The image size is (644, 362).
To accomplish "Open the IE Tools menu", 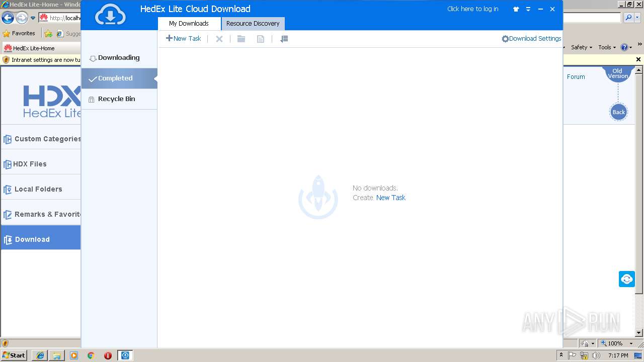I will pyautogui.click(x=607, y=47).
